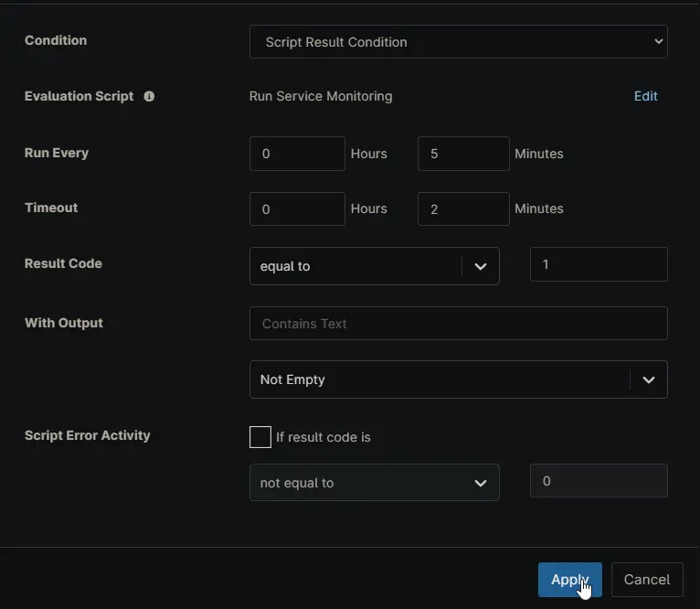Click the chevron arrow in Not Empty field
This screenshot has height=609, width=700.
click(x=648, y=379)
